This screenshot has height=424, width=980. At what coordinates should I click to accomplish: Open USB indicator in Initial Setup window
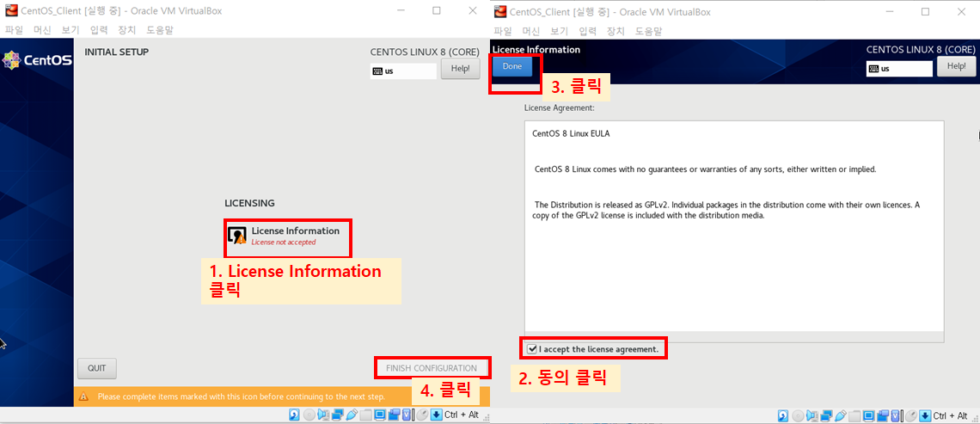[352, 415]
